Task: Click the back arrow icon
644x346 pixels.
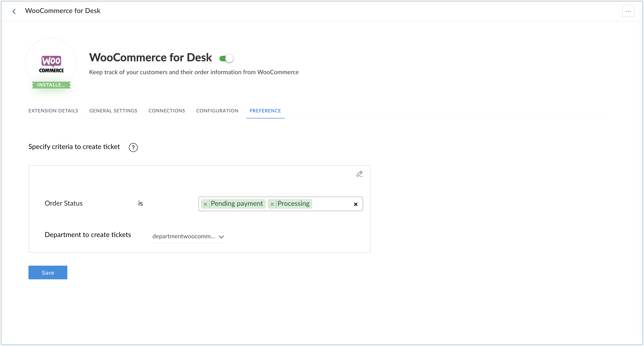Action: pos(14,11)
